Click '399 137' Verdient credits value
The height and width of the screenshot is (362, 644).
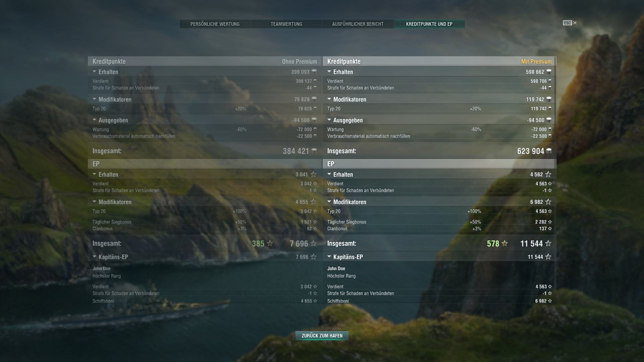pyautogui.click(x=304, y=81)
